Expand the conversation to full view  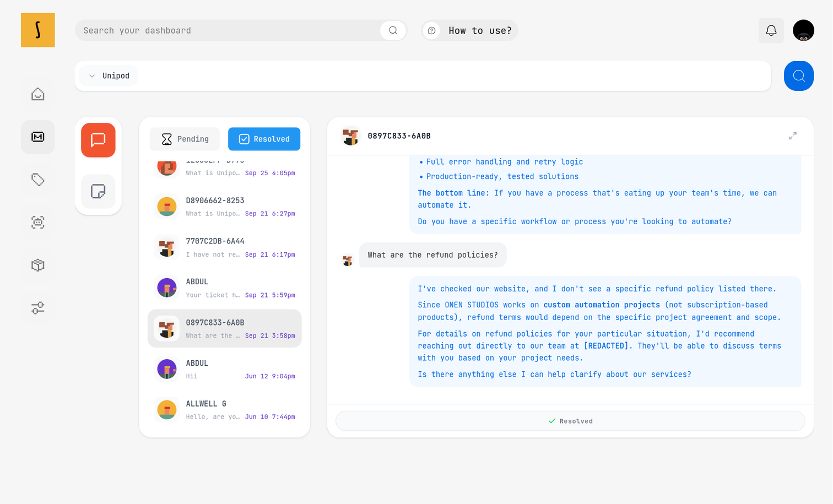tap(793, 136)
